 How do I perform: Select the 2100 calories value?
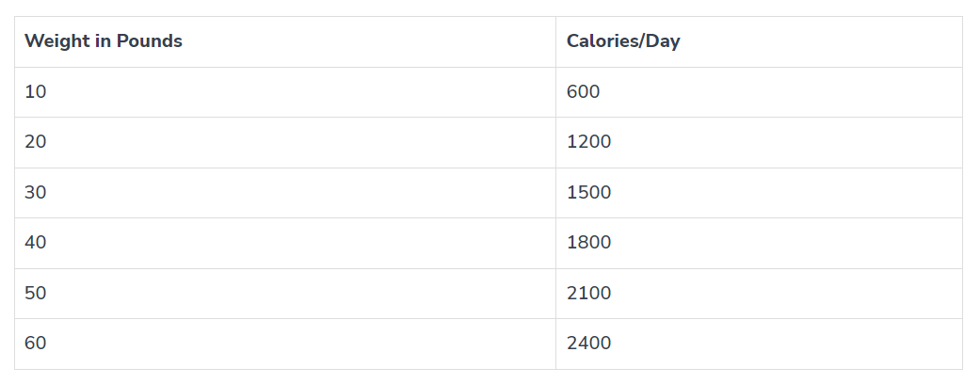click(x=588, y=294)
